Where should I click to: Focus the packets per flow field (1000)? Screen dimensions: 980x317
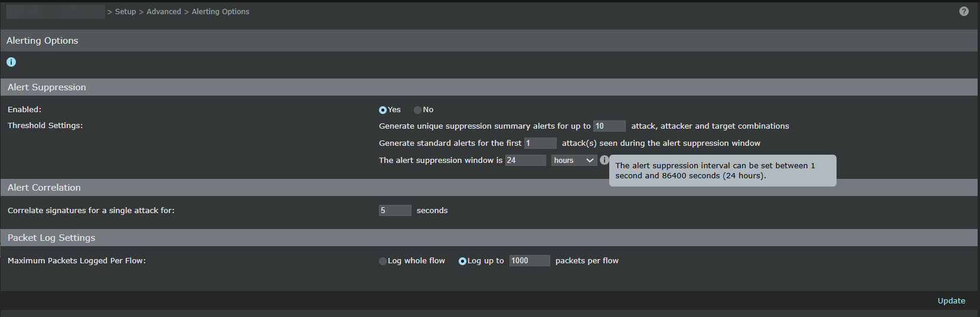pos(530,260)
